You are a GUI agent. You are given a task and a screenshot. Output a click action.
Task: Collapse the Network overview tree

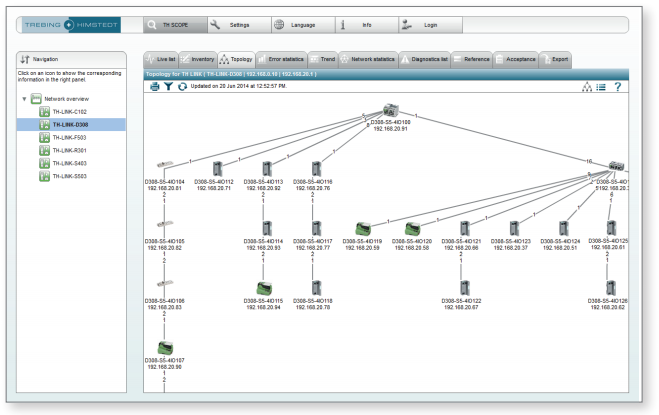pos(24,99)
